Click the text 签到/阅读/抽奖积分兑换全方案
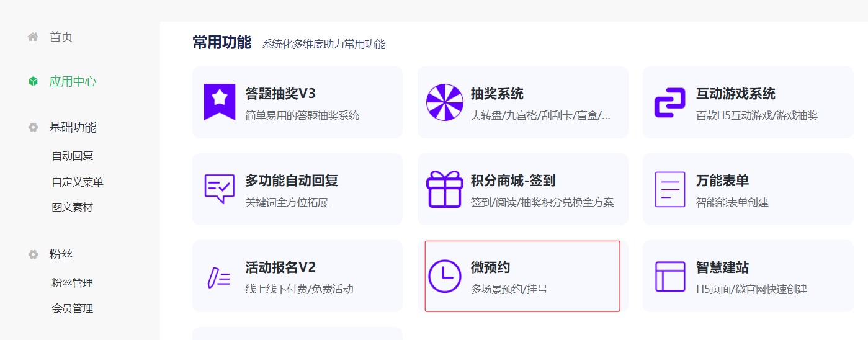Screen dimensions: 868x340 coord(542,202)
